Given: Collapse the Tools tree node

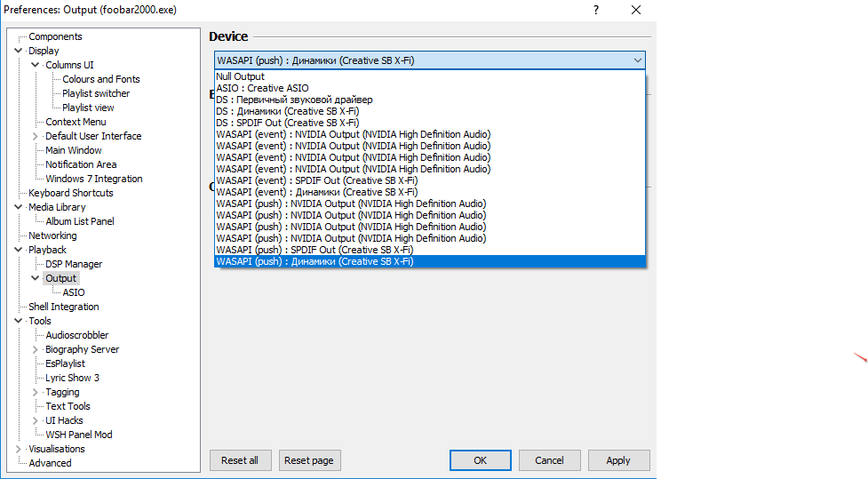Looking at the screenshot, I should (x=19, y=321).
